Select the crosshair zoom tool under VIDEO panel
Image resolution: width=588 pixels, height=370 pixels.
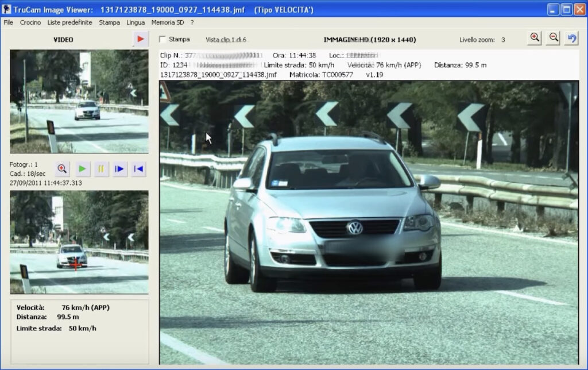click(61, 168)
